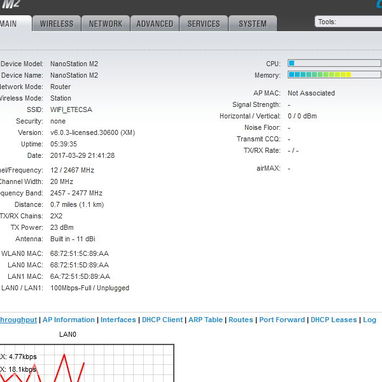The width and height of the screenshot is (382, 382).
Task: Open the DHCP Client link
Action: coord(162,320)
